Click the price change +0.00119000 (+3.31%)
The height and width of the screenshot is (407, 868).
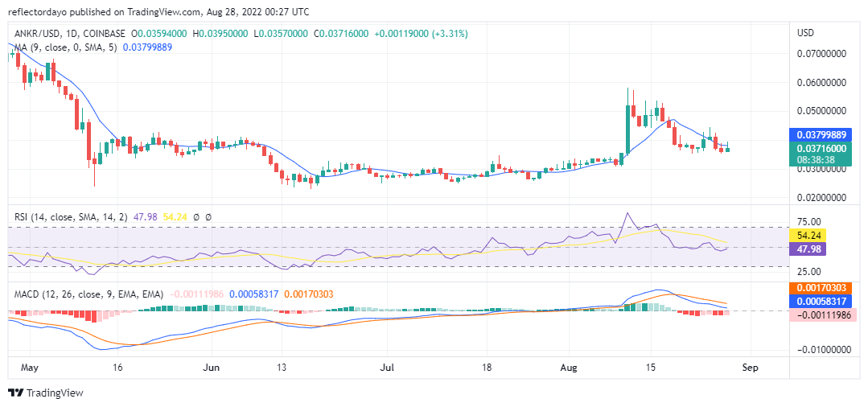tap(421, 34)
